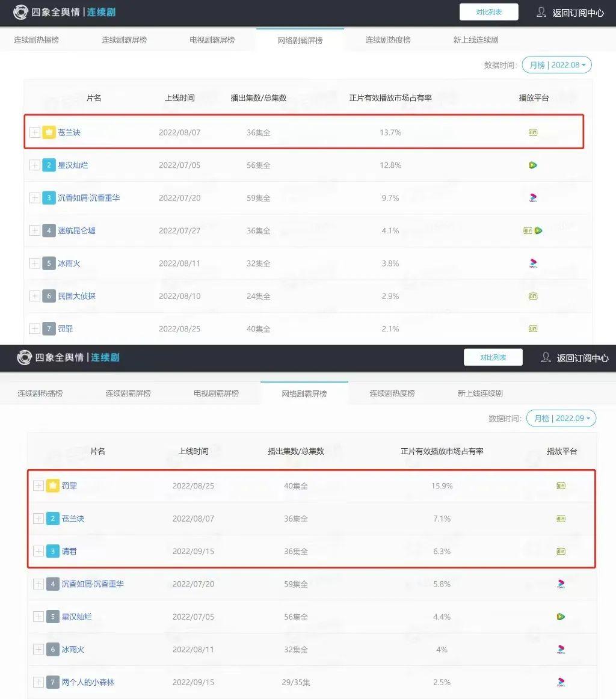Image resolution: width=616 pixels, height=699 pixels.
Task: Expand 星汉灿烂 row with 12.8% share
Action: click(x=35, y=165)
